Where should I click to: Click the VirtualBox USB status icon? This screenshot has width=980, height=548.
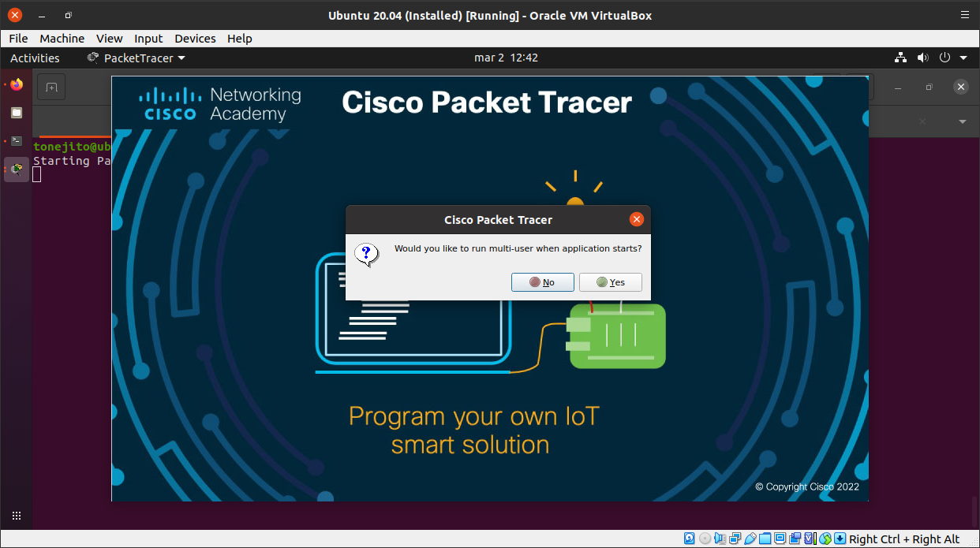coord(750,539)
